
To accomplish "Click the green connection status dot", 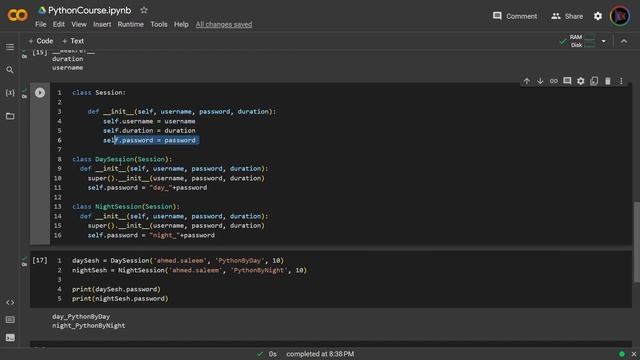I will coord(622,354).
